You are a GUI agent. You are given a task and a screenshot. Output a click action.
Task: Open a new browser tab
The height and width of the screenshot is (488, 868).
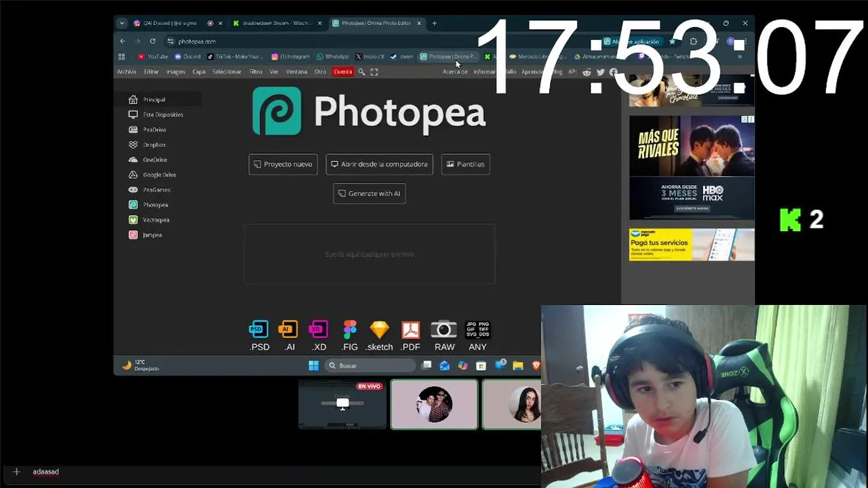(434, 23)
